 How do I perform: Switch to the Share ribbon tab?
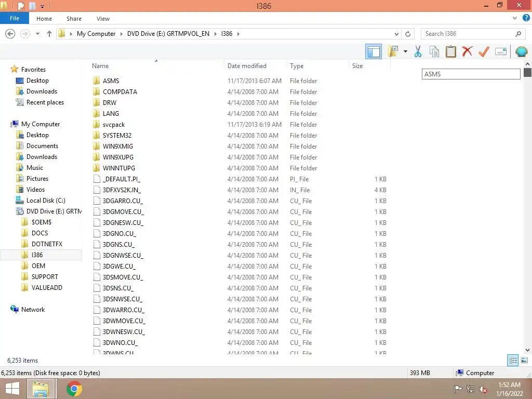[74, 19]
